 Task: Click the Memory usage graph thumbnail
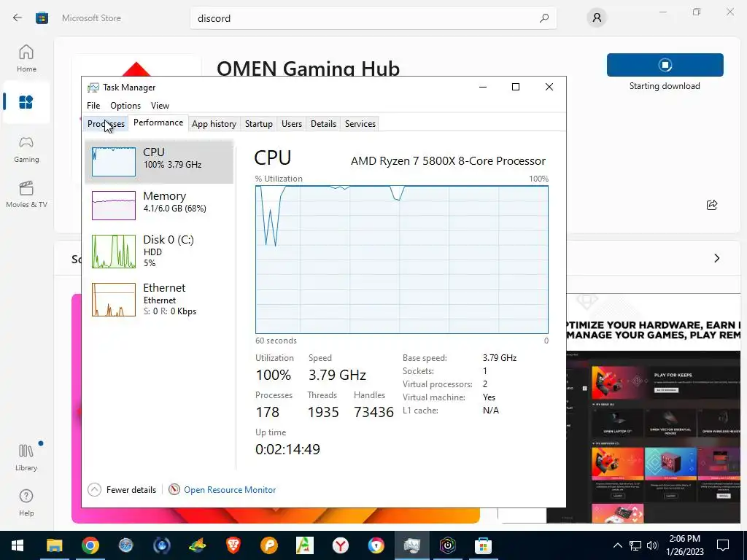click(x=113, y=205)
